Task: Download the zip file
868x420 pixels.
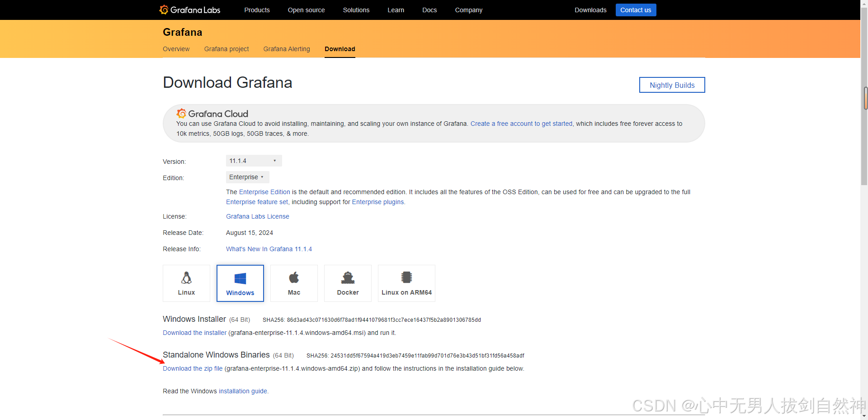Action: point(193,368)
